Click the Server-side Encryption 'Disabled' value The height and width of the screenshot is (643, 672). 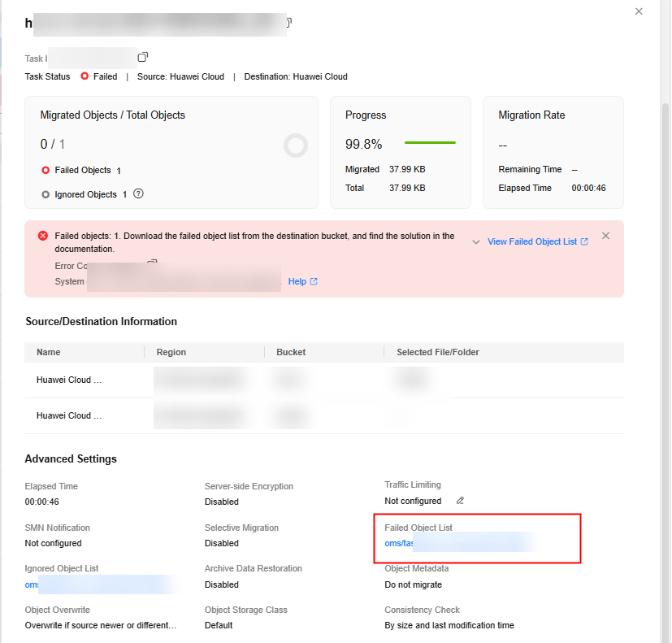click(222, 502)
